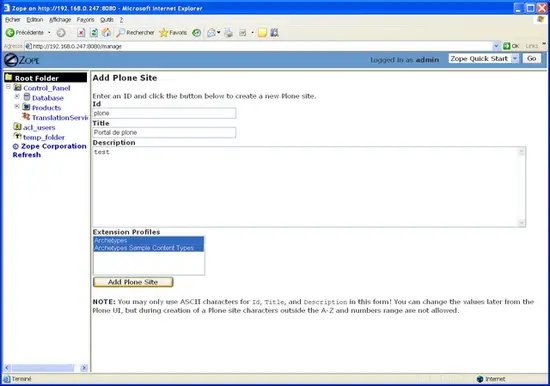Click the History toolbar icon

pyautogui.click(x=197, y=33)
